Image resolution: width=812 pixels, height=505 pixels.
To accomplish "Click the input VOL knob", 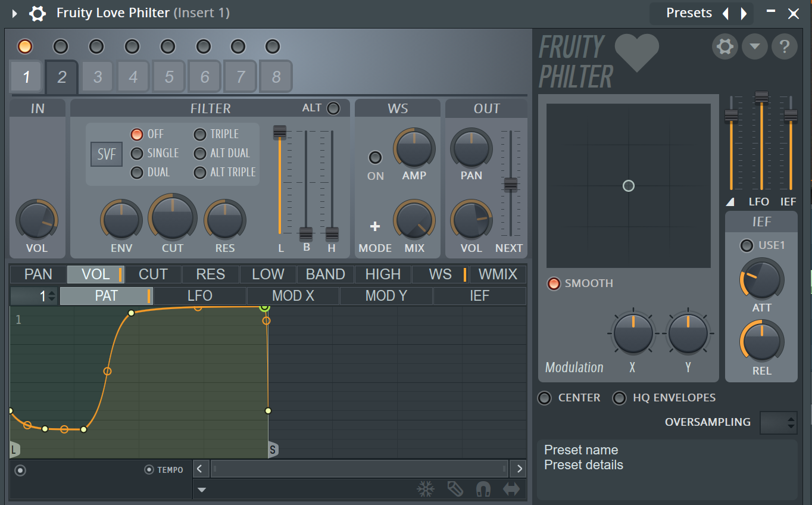I will [37, 220].
